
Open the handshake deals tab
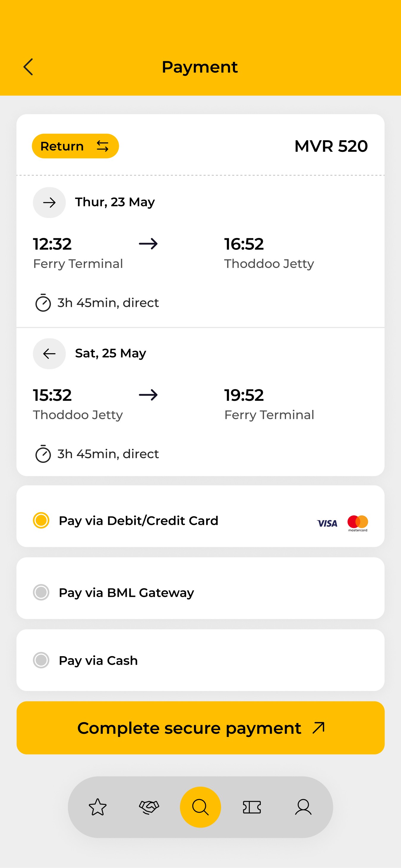pyautogui.click(x=149, y=807)
